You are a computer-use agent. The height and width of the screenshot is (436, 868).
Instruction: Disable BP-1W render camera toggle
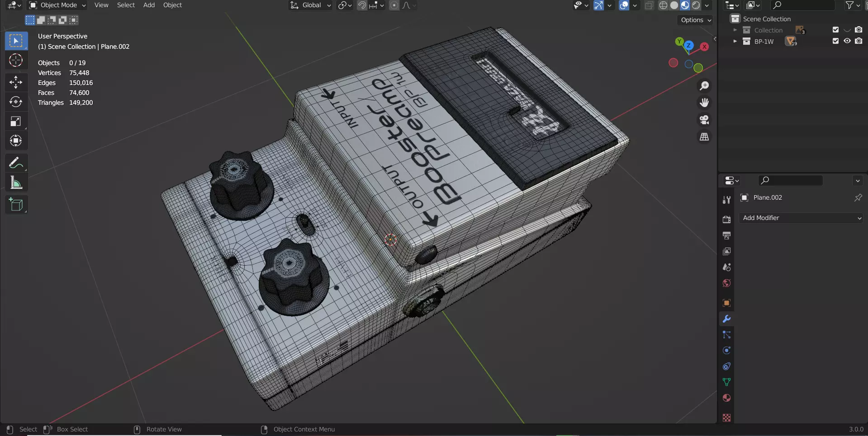point(859,41)
